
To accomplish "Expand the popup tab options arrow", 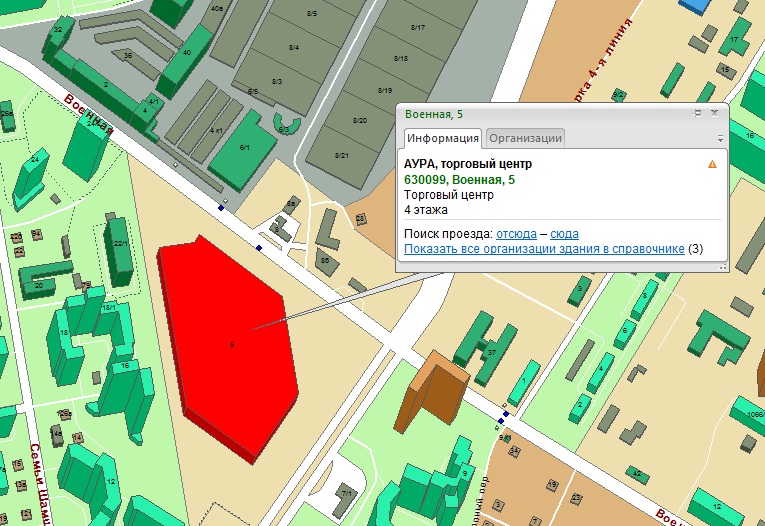I will point(719,138).
